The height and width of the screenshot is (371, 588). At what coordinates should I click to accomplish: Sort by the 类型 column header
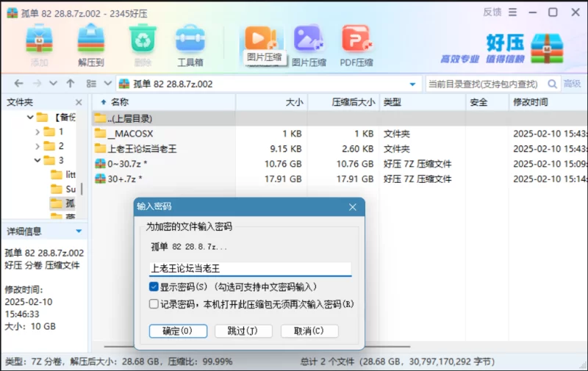click(x=423, y=102)
